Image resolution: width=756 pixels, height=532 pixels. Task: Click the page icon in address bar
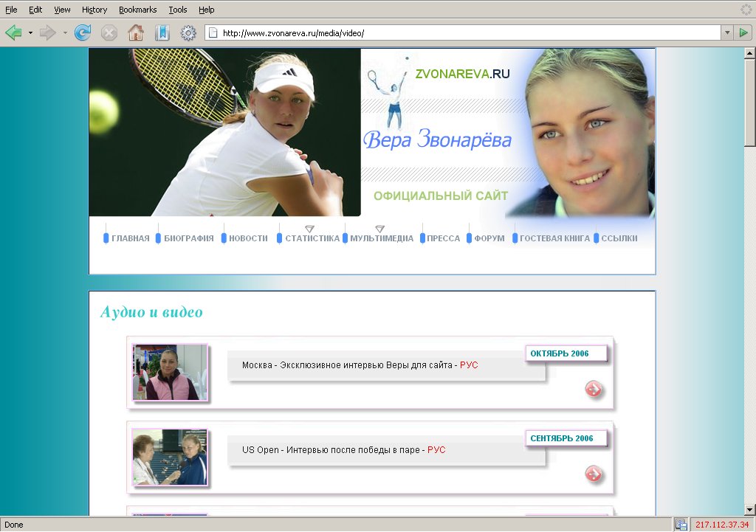[x=213, y=32]
